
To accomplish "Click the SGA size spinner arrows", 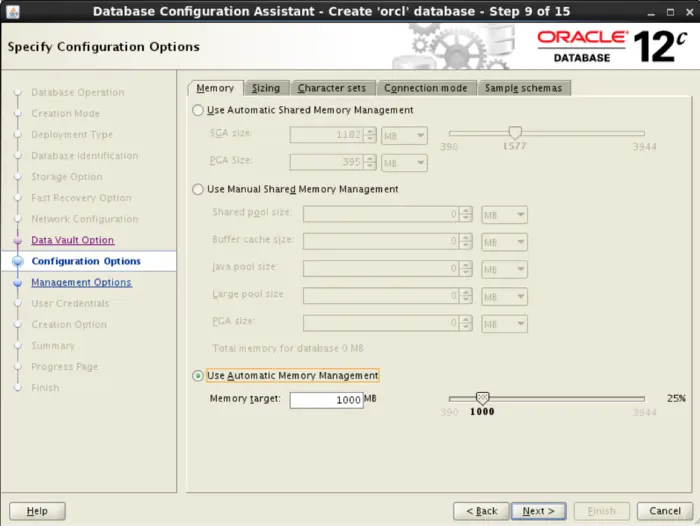I will pyautogui.click(x=370, y=135).
